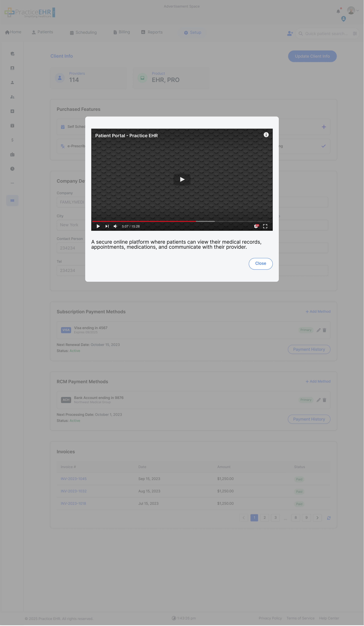364x626 pixels.
Task: Expand the search filter options icon
Action: click(x=355, y=34)
